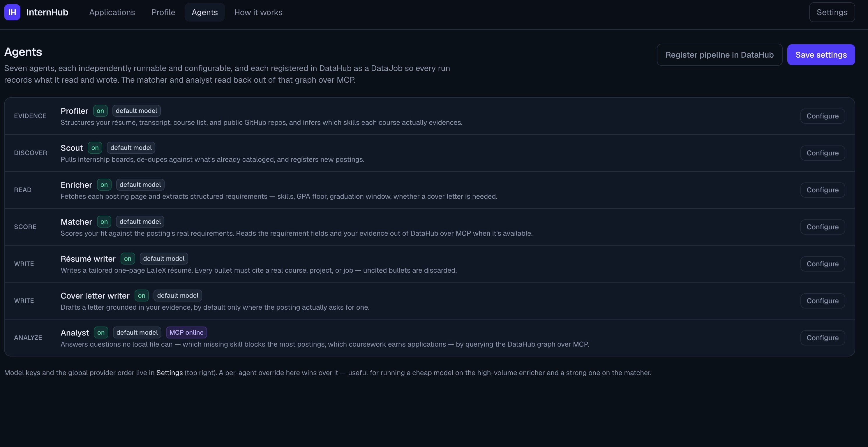Screen dimensions: 868x447
Task: Click Register pipeline in DataHub
Action: 719,55
